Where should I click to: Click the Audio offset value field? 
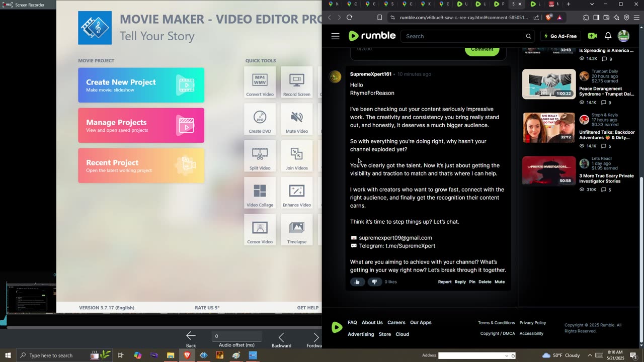click(237, 336)
